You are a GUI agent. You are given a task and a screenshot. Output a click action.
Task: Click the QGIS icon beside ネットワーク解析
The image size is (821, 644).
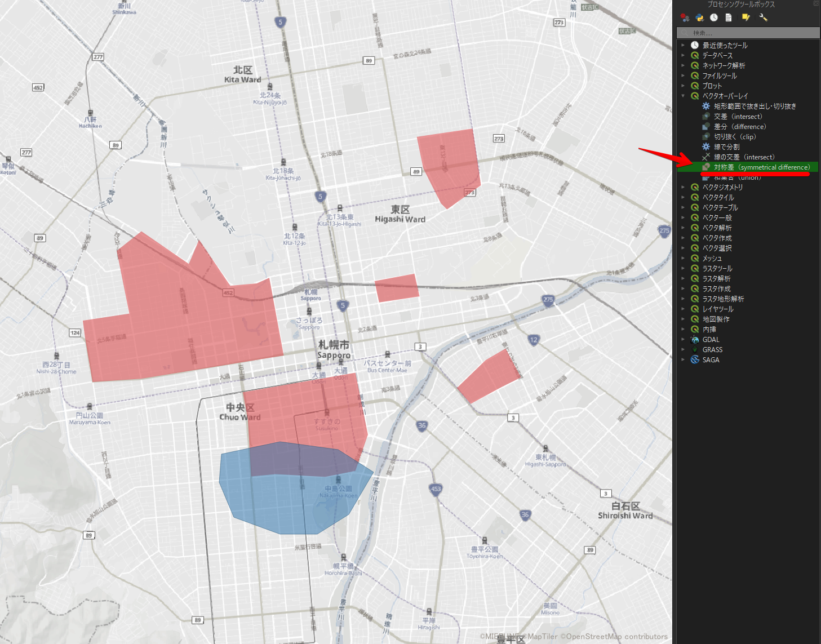click(x=695, y=65)
